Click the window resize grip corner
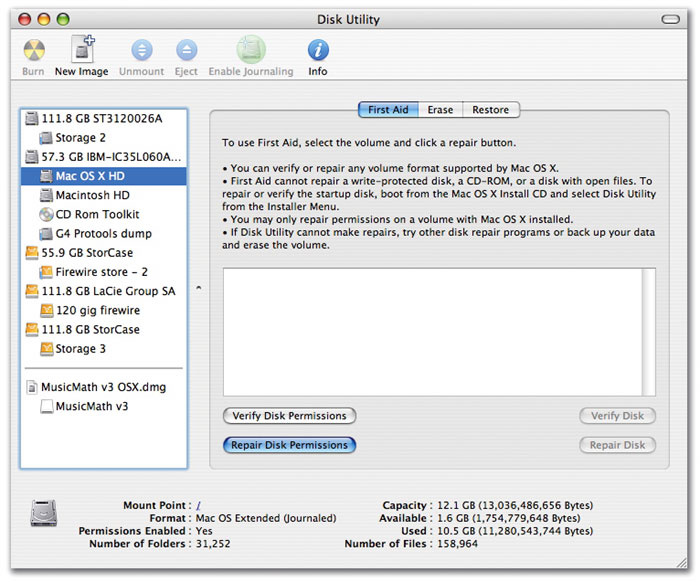Image resolution: width=700 pixels, height=582 pixels. [682, 562]
